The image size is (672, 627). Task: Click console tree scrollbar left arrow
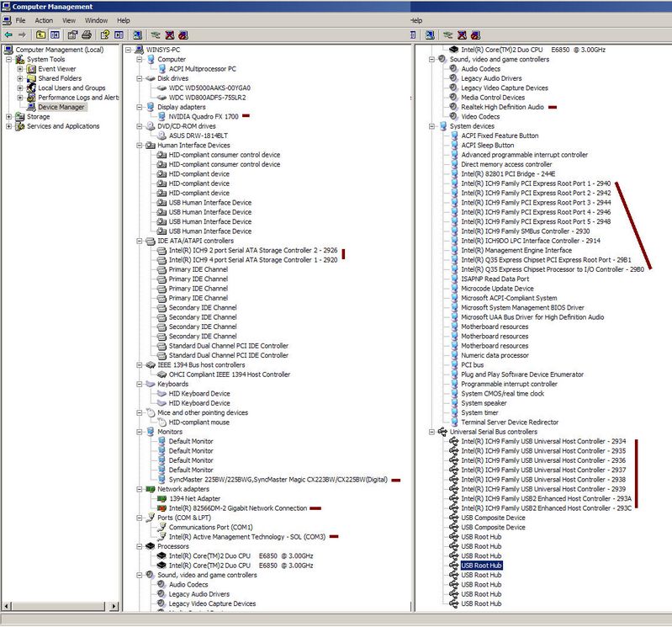6,607
